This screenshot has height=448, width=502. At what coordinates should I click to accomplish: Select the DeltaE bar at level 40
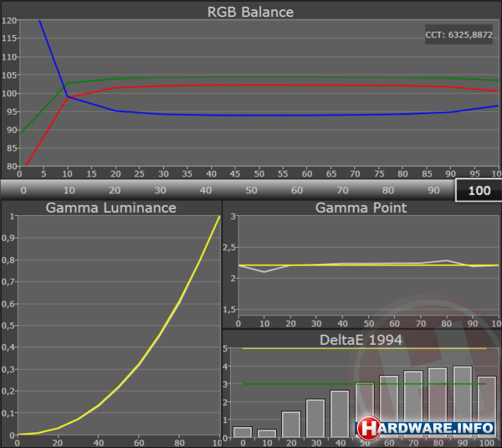pos(340,414)
